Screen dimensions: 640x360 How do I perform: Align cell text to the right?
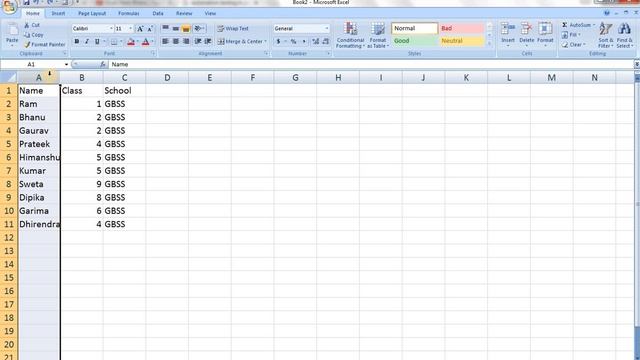pos(186,42)
